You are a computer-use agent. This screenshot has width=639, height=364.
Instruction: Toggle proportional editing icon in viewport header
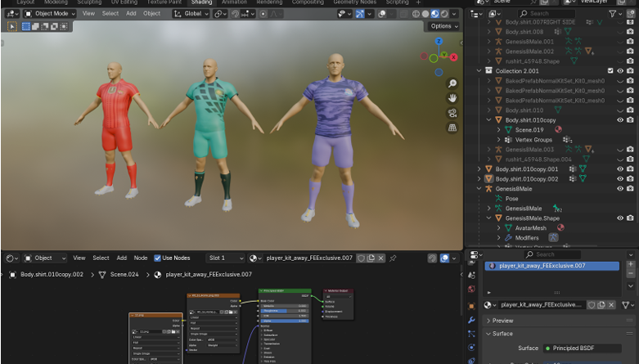coord(263,14)
